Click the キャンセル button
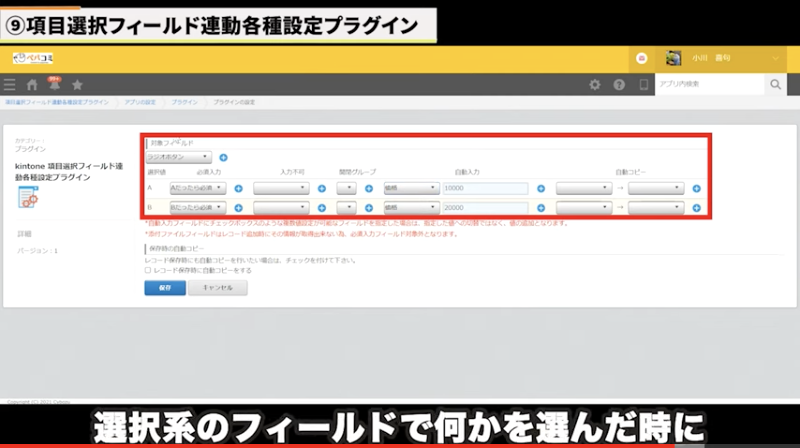800x448 pixels. [x=217, y=288]
